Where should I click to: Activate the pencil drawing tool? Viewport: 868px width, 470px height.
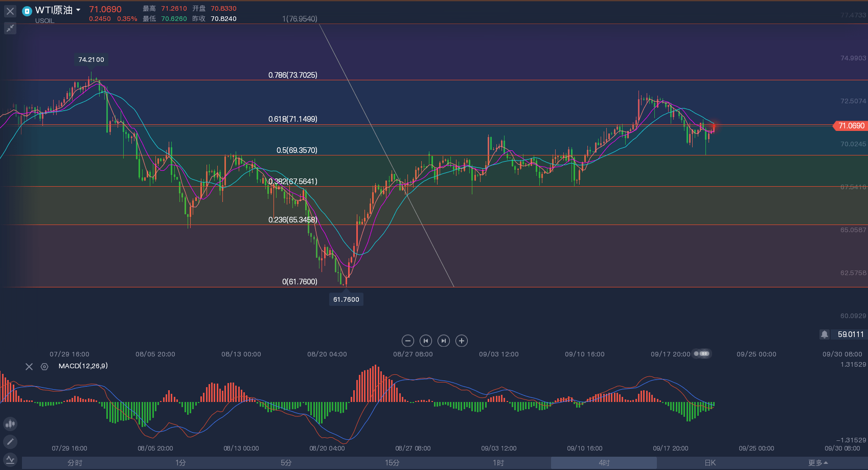(x=10, y=442)
